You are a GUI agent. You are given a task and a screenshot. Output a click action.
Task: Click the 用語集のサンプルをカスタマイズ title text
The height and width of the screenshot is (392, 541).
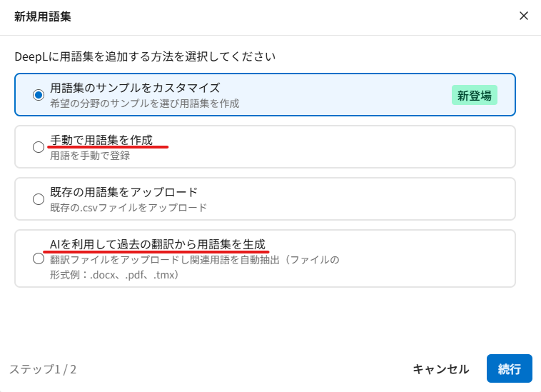[x=135, y=88]
